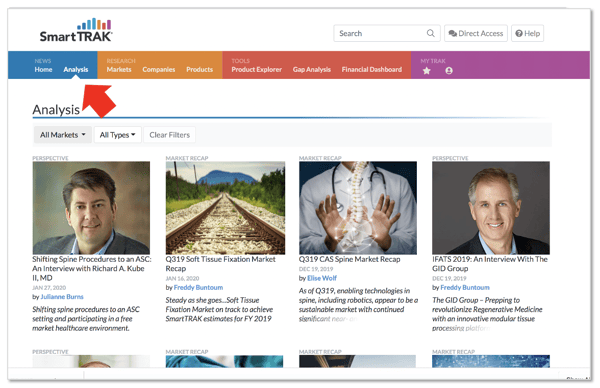The width and height of the screenshot is (600, 388).
Task: Open favorites star in My TRAK
Action: pyautogui.click(x=426, y=71)
